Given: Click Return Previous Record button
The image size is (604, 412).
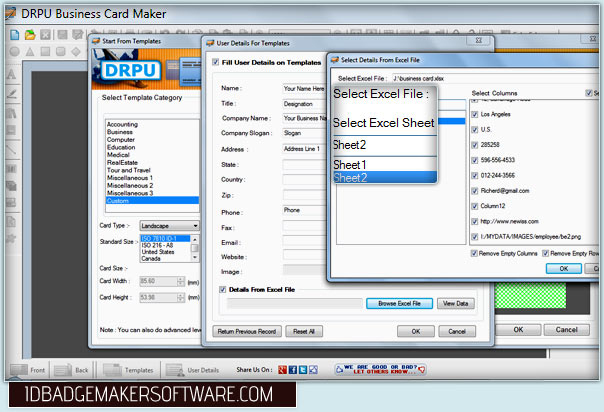Looking at the screenshot, I should click(247, 332).
